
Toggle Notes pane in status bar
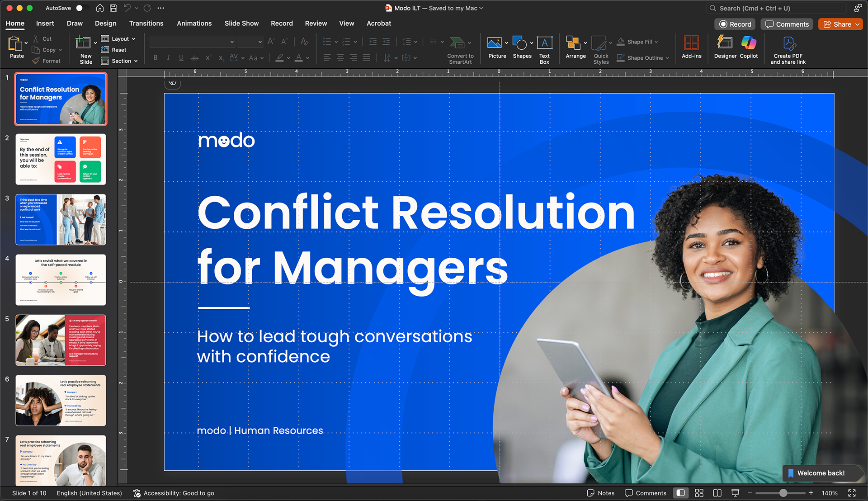point(600,493)
